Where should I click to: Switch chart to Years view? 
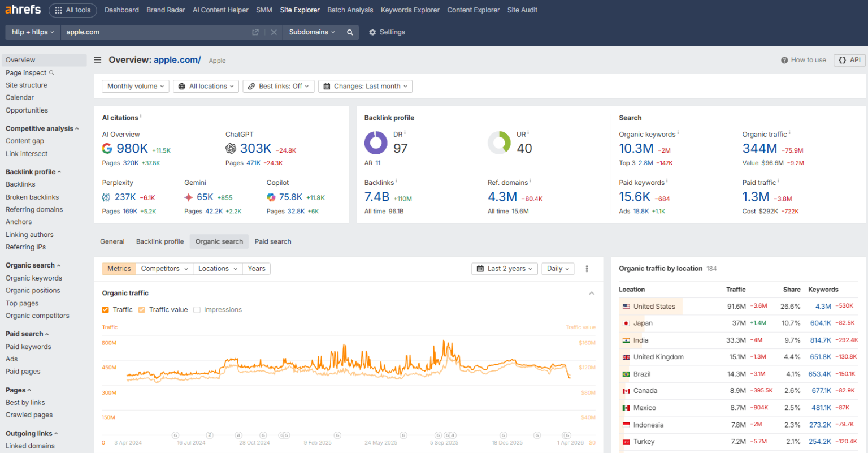coord(257,269)
